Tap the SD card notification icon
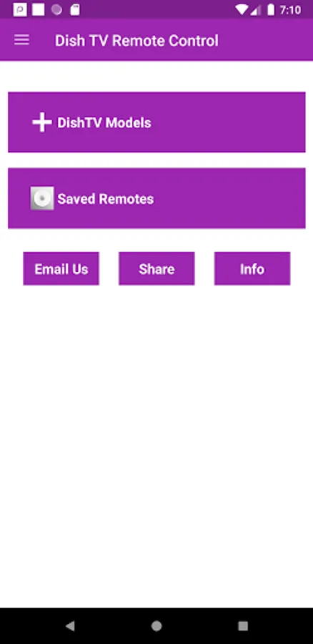 coord(74,10)
